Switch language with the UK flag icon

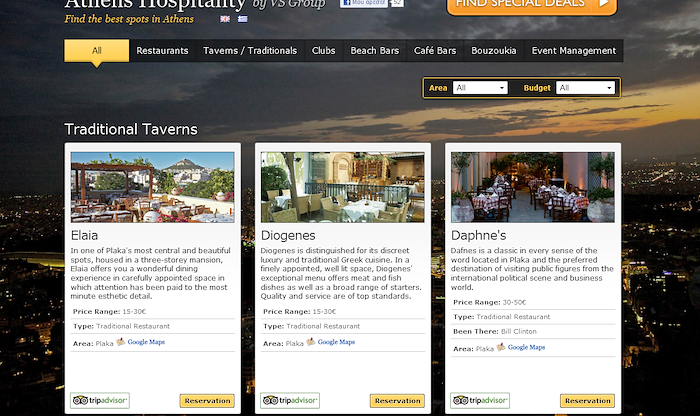pos(225,19)
